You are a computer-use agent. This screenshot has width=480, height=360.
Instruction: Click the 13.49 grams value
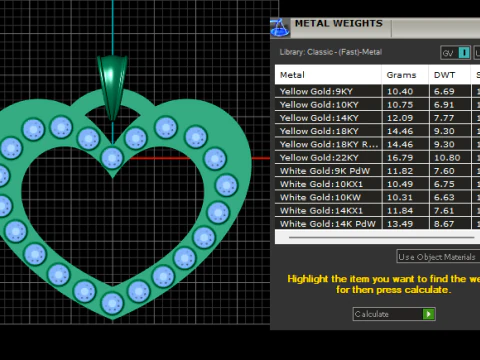[400, 224]
